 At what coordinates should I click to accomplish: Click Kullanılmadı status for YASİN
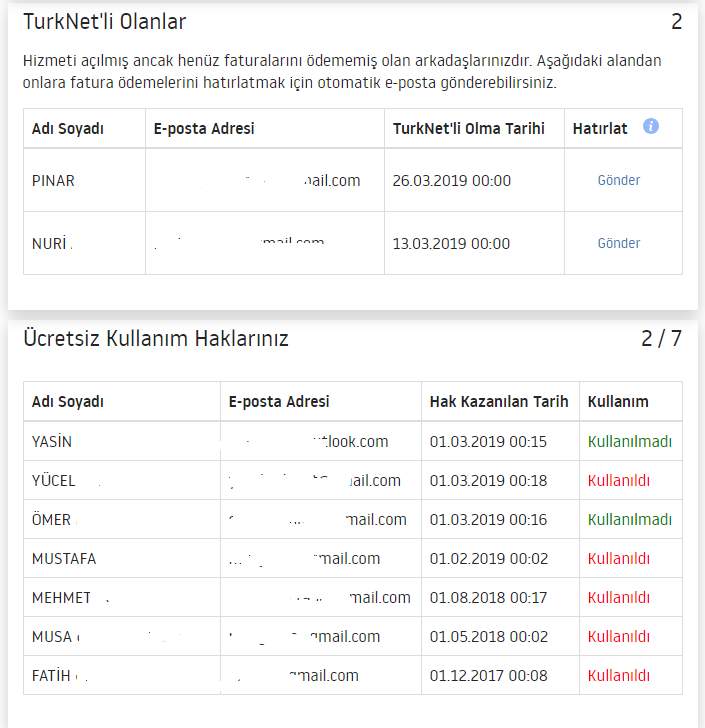[630, 442]
